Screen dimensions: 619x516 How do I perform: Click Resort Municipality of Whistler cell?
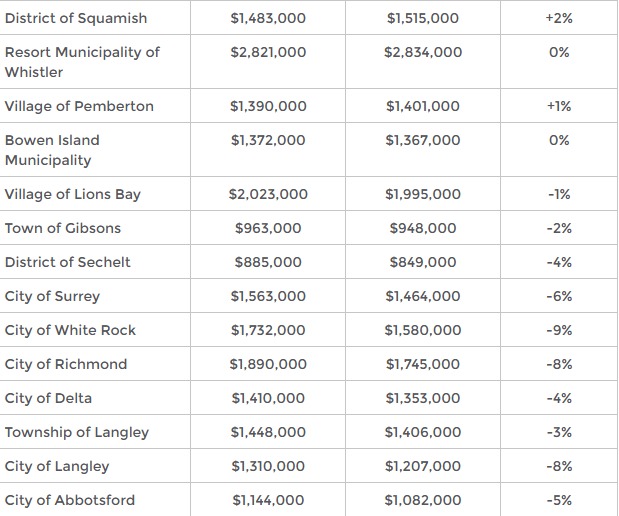[82, 62]
